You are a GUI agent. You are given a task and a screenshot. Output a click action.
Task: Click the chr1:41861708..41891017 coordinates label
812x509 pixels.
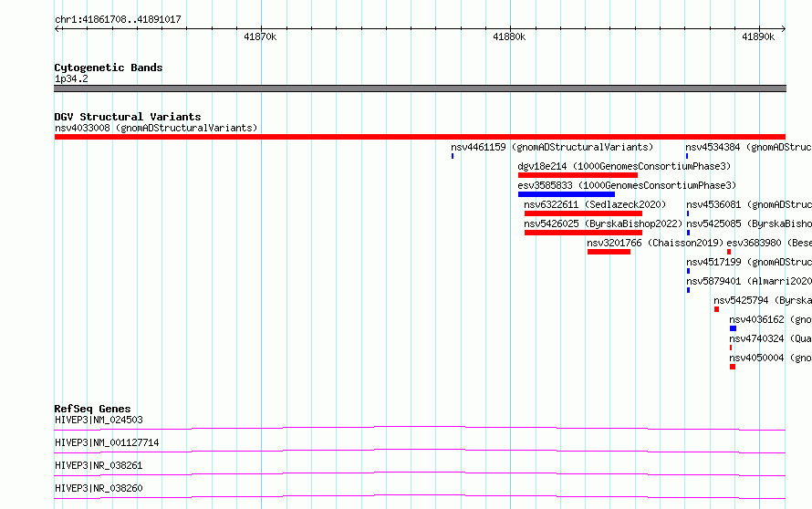118,19
